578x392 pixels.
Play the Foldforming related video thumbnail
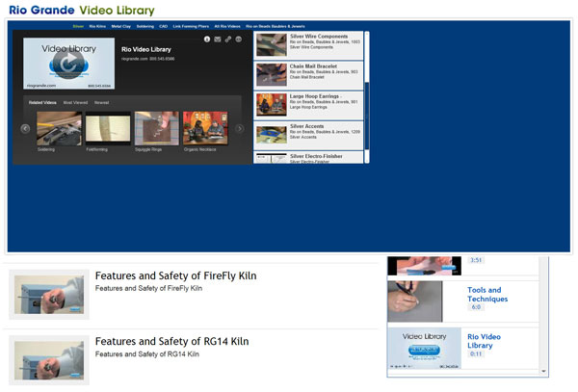click(108, 128)
